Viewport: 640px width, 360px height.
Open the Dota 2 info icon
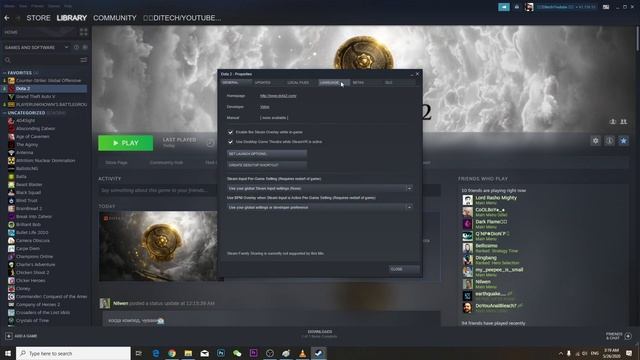click(609, 141)
